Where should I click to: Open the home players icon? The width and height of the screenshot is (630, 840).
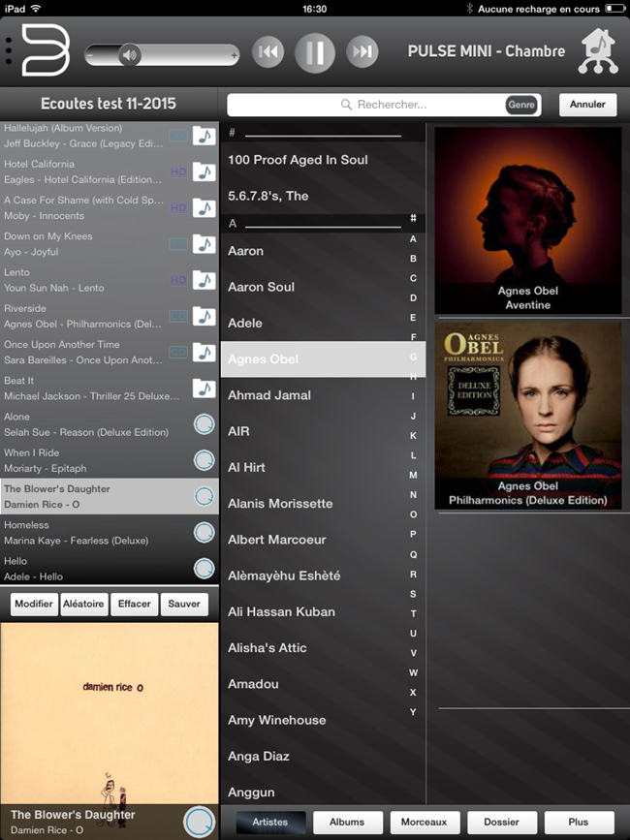(598, 51)
